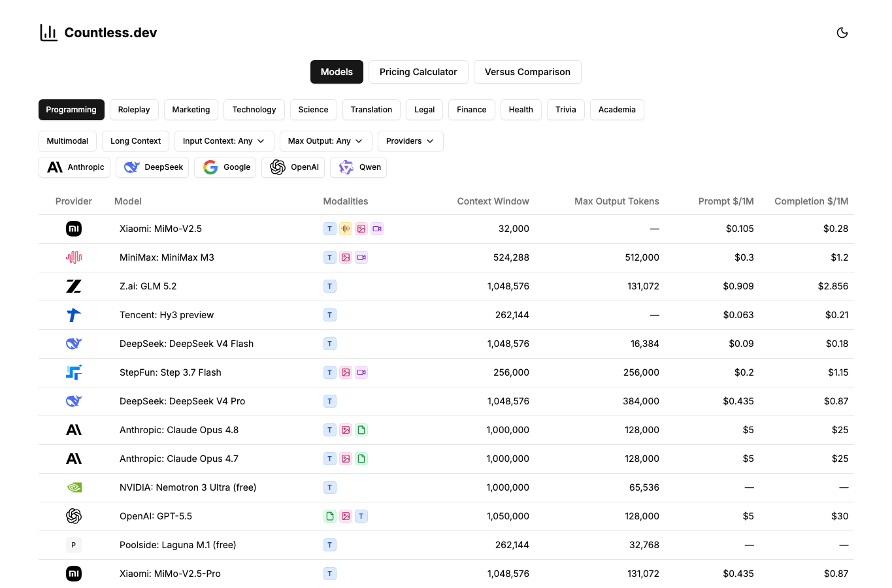Toggle the Multimodal filter
This screenshot has width=892, height=588.
pyautogui.click(x=67, y=141)
